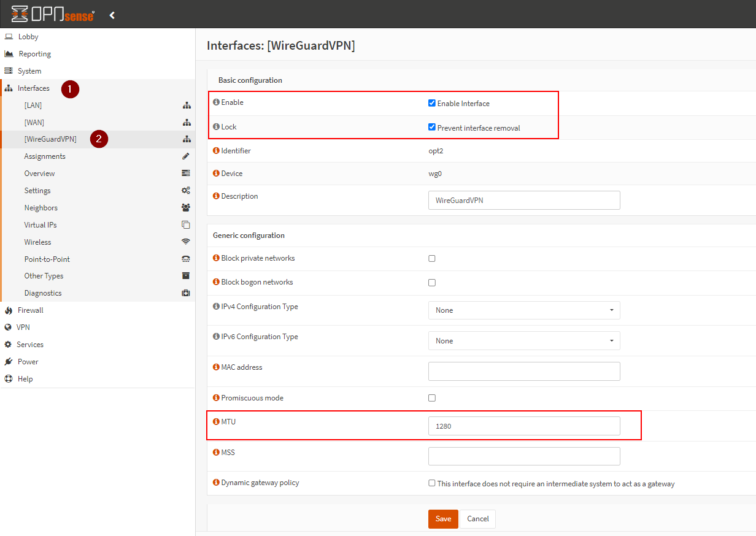Enable Block bogon networks checkbox
Image resolution: width=756 pixels, height=536 pixels.
[432, 283]
